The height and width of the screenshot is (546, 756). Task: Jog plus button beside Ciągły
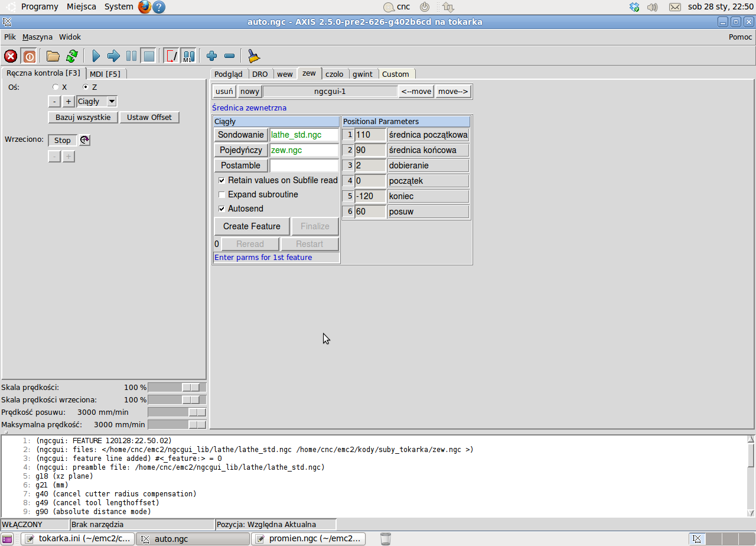coord(69,102)
